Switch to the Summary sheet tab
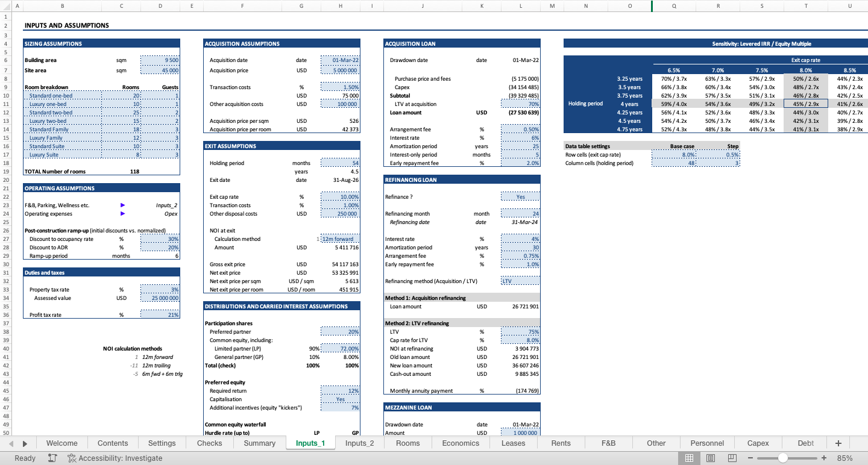 tap(259, 443)
